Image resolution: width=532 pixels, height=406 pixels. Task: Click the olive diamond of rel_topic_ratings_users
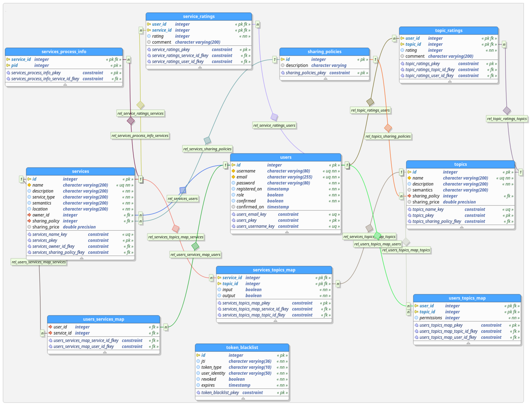pos(370,102)
